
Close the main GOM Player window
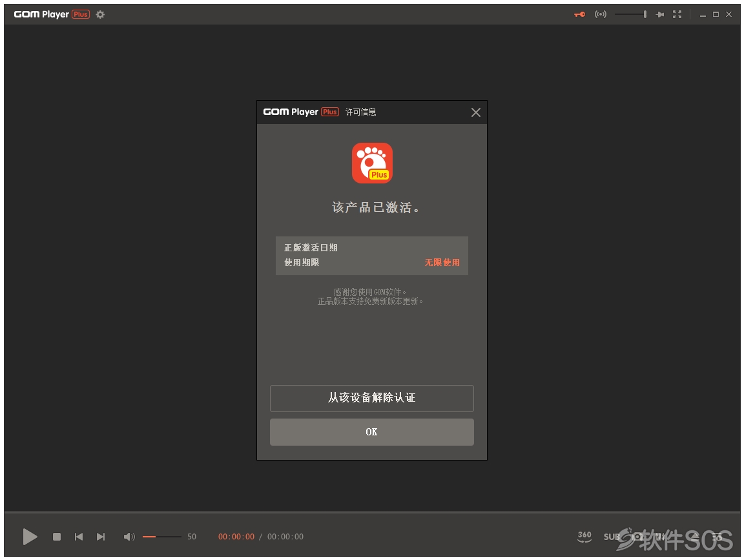click(x=728, y=14)
